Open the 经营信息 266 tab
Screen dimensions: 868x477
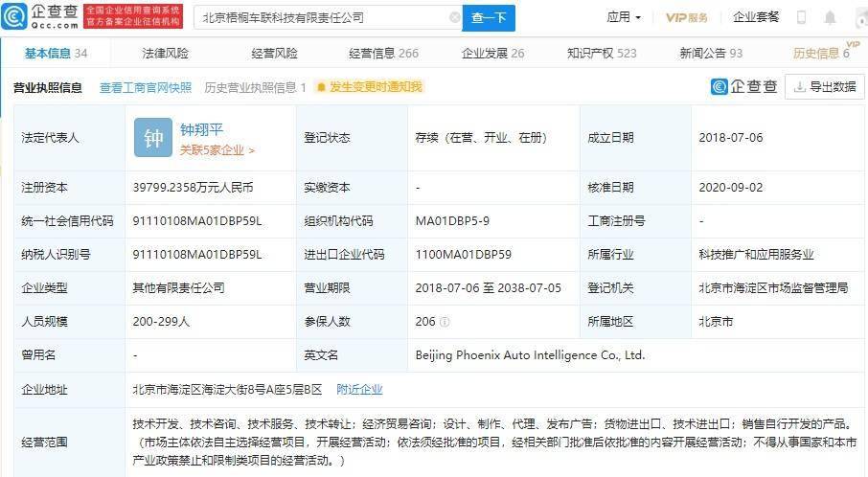click(x=383, y=53)
